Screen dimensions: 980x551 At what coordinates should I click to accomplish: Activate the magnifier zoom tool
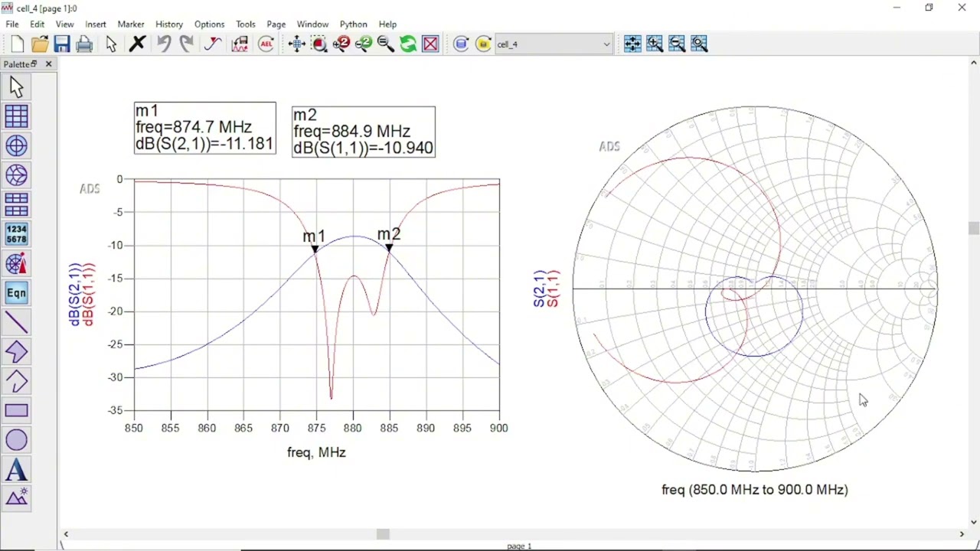point(386,44)
